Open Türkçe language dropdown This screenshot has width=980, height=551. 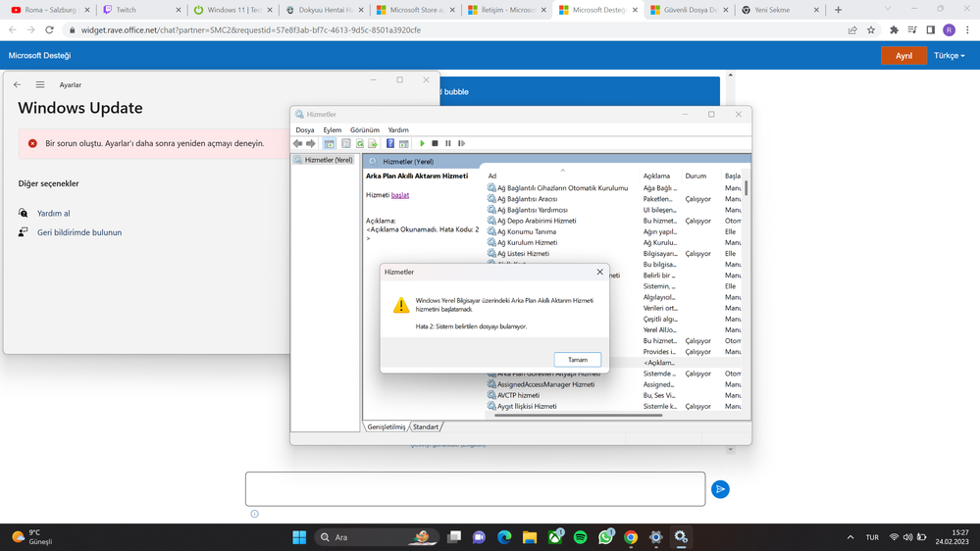click(949, 56)
